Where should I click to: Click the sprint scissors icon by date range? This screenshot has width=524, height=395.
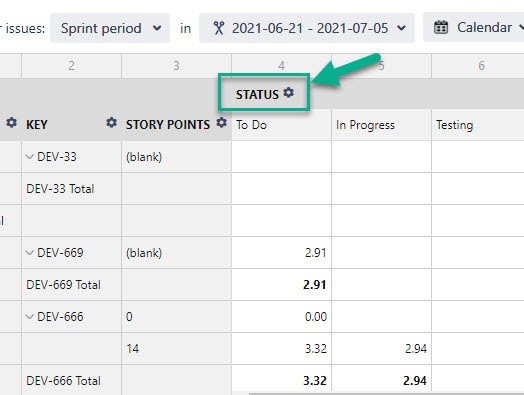tap(219, 28)
